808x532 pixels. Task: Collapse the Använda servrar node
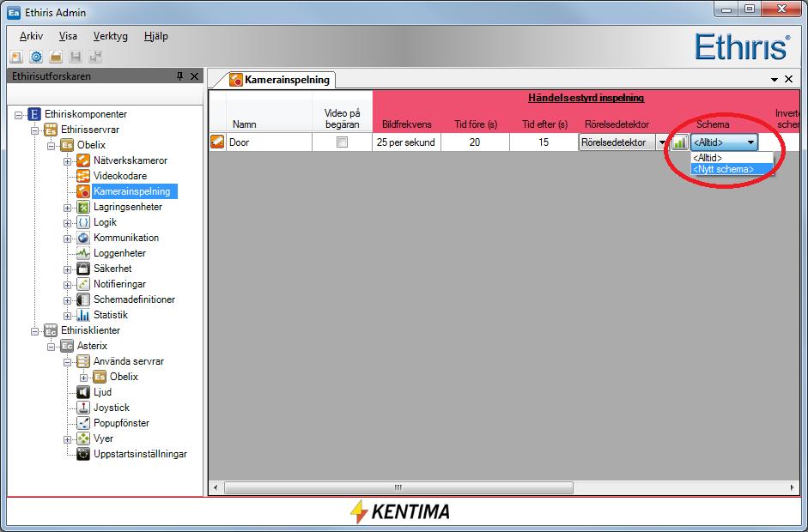coord(68,362)
